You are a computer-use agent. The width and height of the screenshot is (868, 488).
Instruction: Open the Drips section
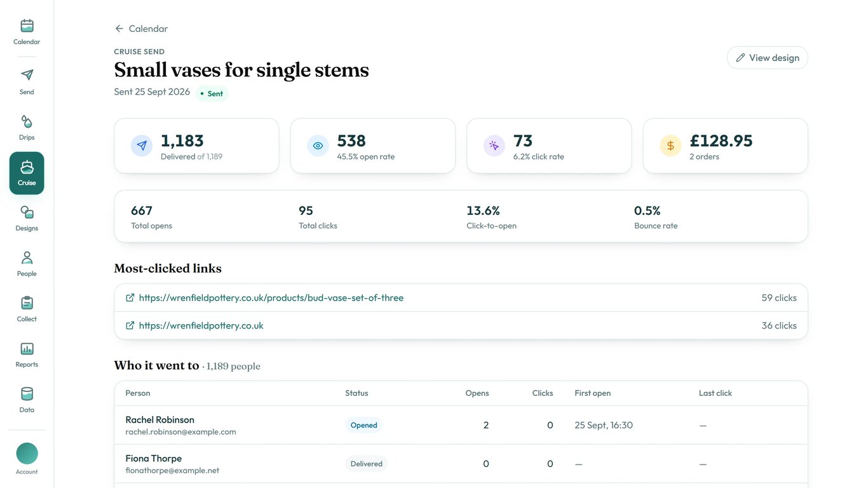[x=27, y=127]
